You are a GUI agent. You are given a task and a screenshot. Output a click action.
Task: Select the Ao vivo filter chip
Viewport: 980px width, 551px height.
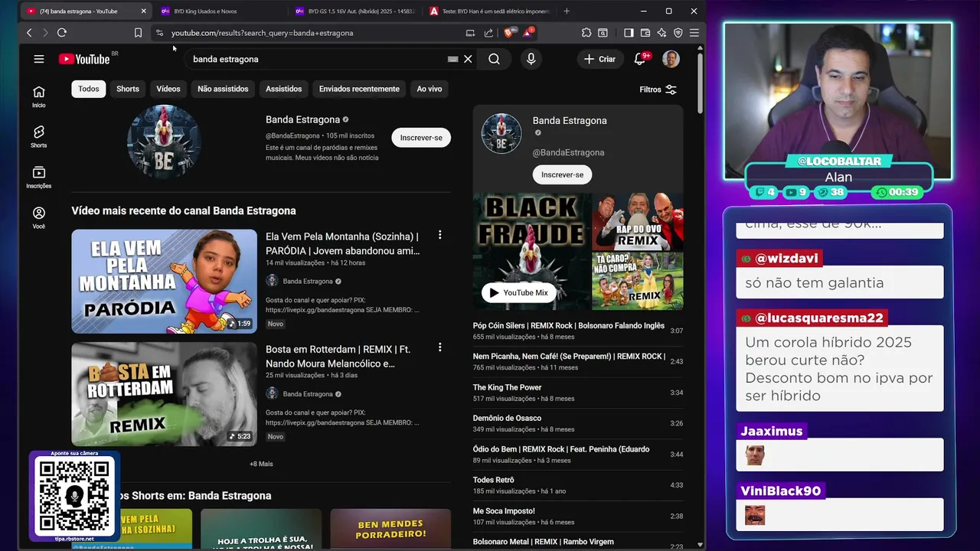pos(430,89)
